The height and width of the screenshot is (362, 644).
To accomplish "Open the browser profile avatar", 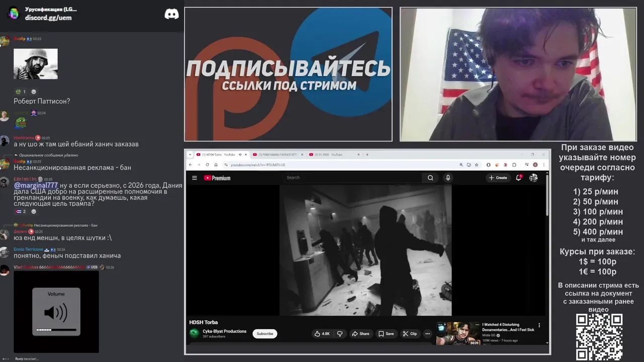I will 535,164.
